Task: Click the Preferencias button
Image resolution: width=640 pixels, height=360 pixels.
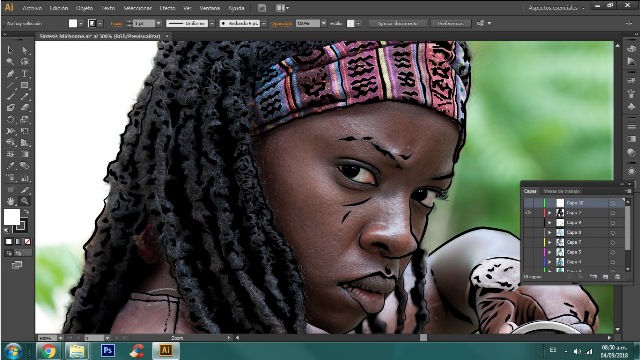Action: click(451, 23)
